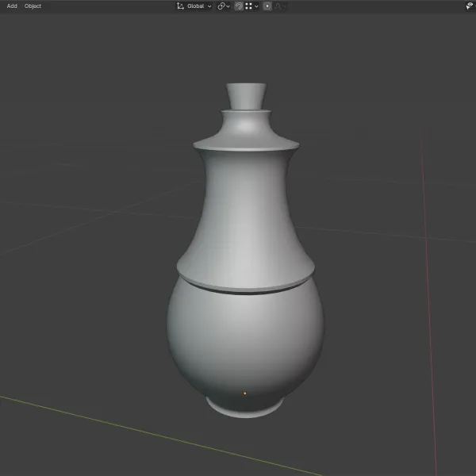Click the orange origin point on the vase

click(245, 393)
